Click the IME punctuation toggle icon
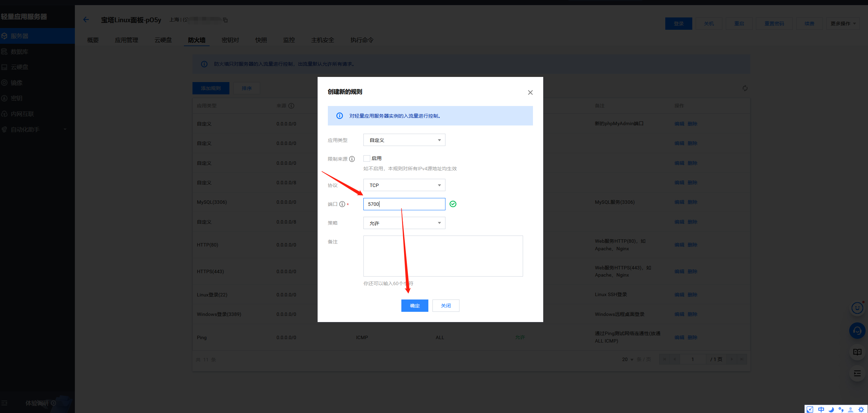868x413 pixels. point(841,409)
